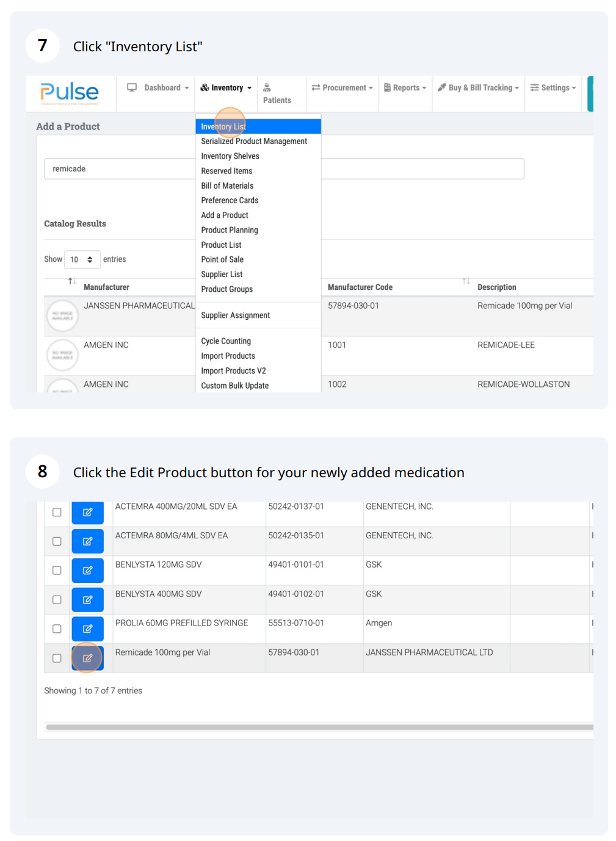Click first AMGEN INC product thumbnail
The width and height of the screenshot is (616, 841).
point(62,355)
